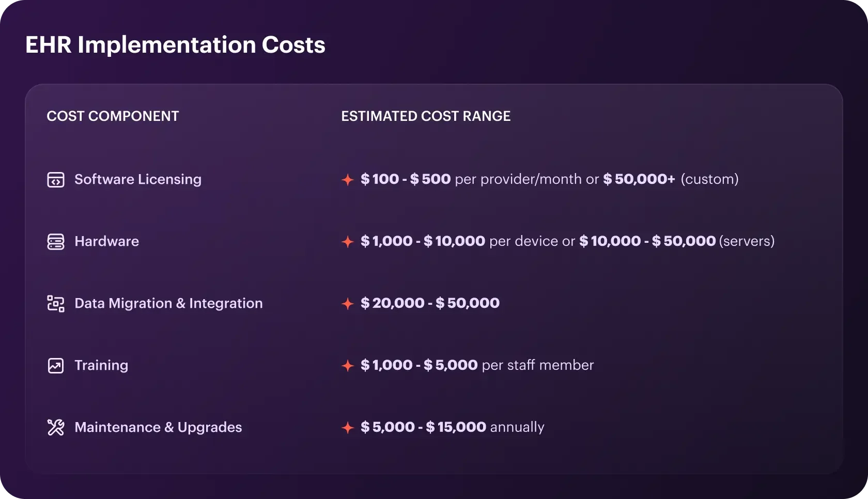Viewport: 868px width, 499px height.
Task: Click the orange star beside $20,000 - $50,000
Action: (348, 304)
